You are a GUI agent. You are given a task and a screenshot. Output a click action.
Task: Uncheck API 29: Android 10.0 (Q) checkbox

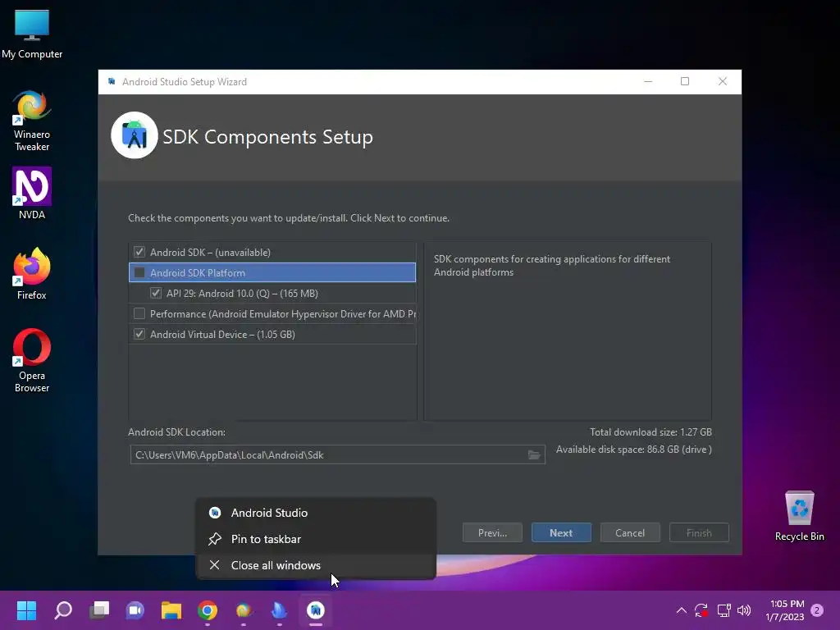point(155,293)
